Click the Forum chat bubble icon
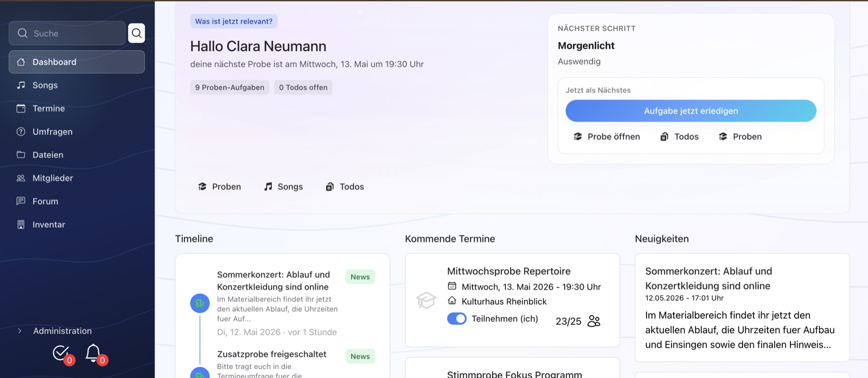 tap(21, 201)
